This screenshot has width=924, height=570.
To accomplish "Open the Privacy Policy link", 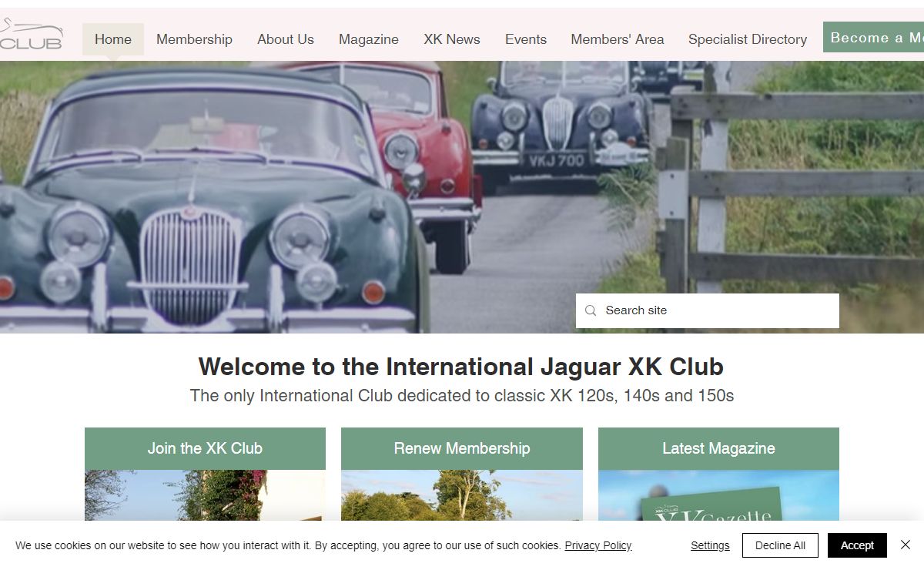I will pyautogui.click(x=598, y=545).
